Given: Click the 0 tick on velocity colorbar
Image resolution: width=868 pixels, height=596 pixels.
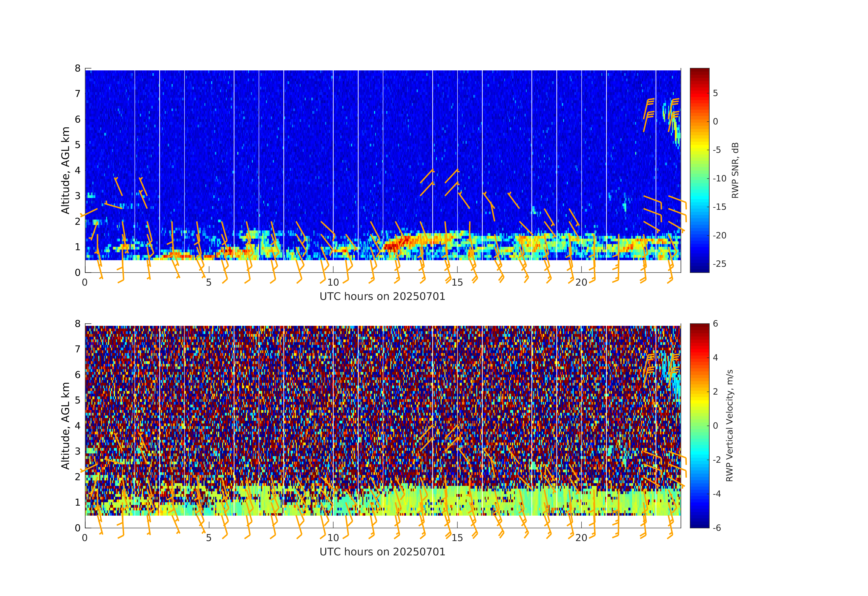Looking at the screenshot, I should coord(715,426).
